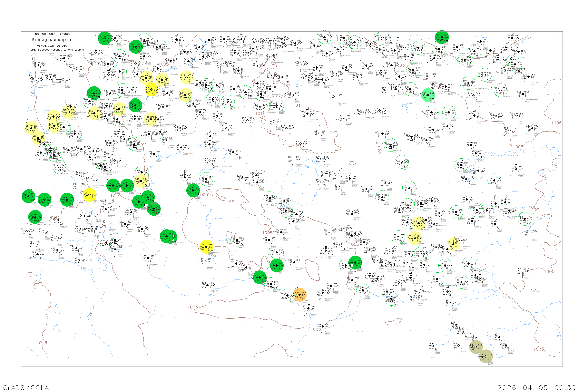
Task: Click the GrADS/COLA footer label
Action: tap(26, 387)
